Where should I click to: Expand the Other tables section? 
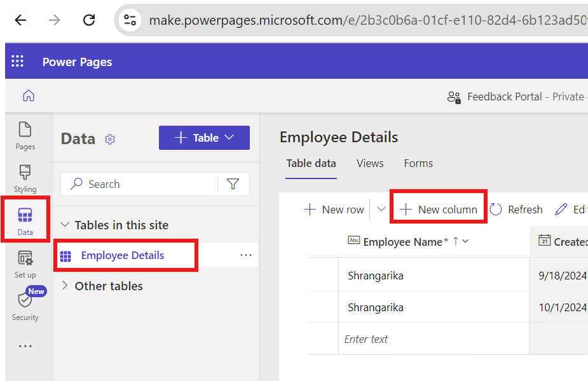click(x=65, y=286)
